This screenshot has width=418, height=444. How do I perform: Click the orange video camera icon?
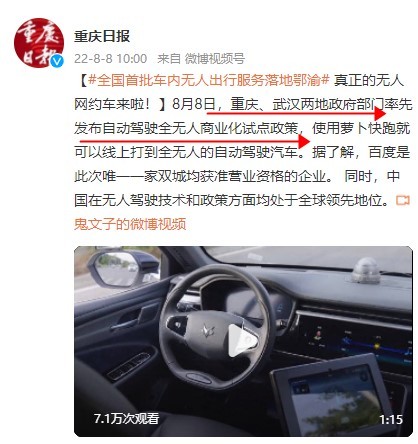pos(402,200)
